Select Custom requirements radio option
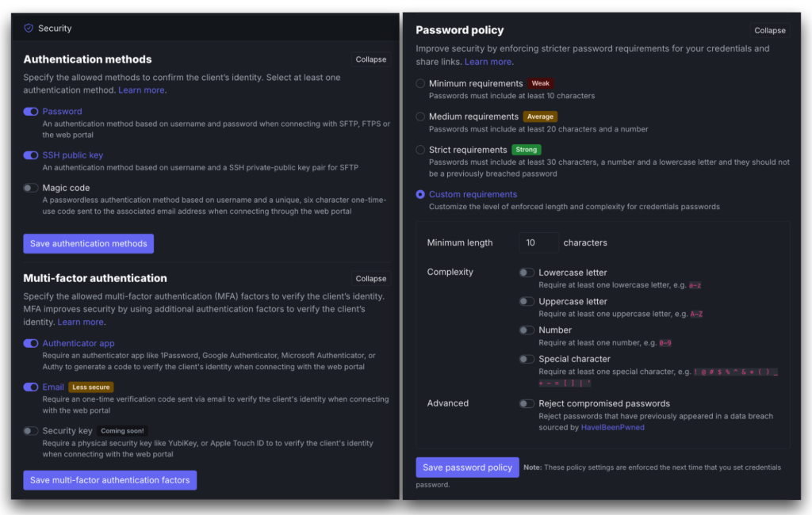812x515 pixels. (x=420, y=194)
